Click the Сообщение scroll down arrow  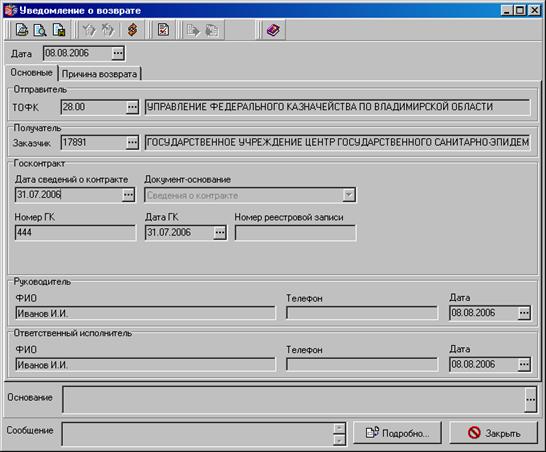coord(339,440)
